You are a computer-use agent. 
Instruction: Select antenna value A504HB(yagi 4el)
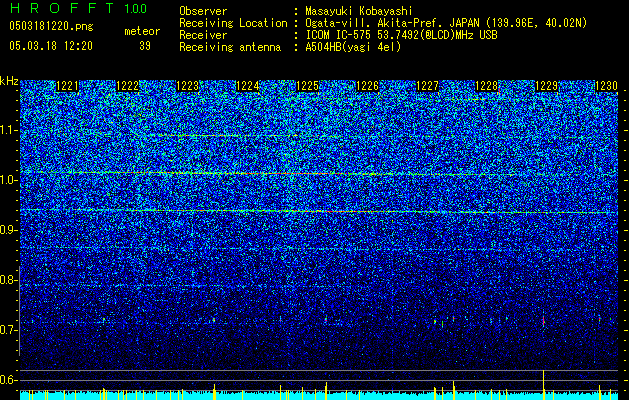point(353,47)
